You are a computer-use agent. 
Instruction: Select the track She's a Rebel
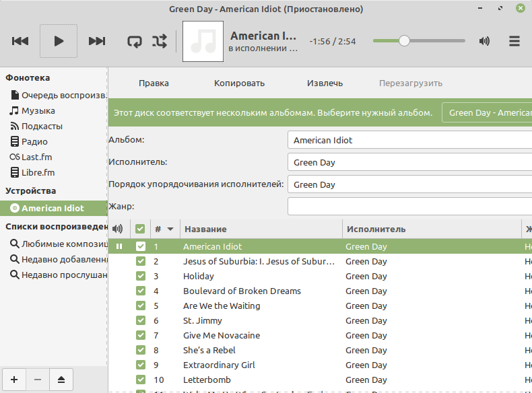click(209, 351)
